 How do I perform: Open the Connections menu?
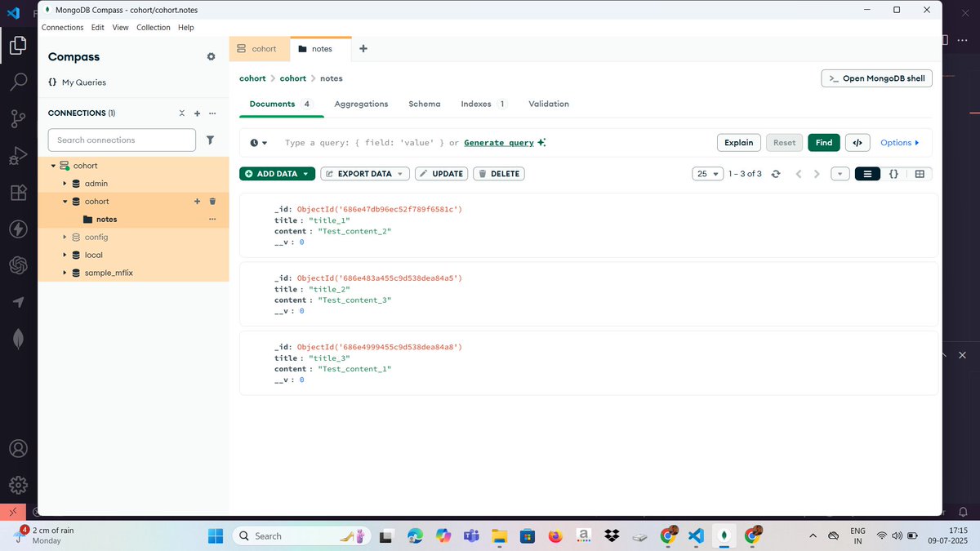(x=63, y=27)
